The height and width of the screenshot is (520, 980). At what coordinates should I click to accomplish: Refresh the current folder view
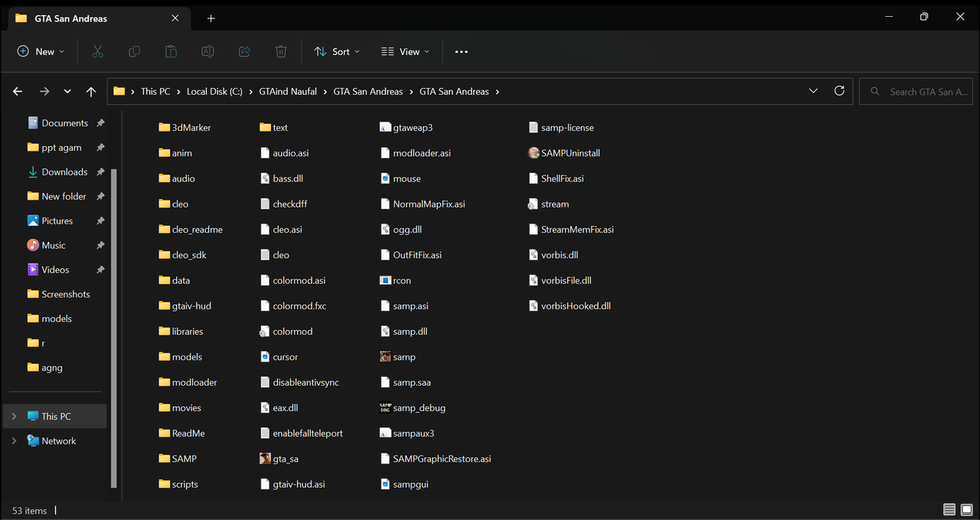839,90
